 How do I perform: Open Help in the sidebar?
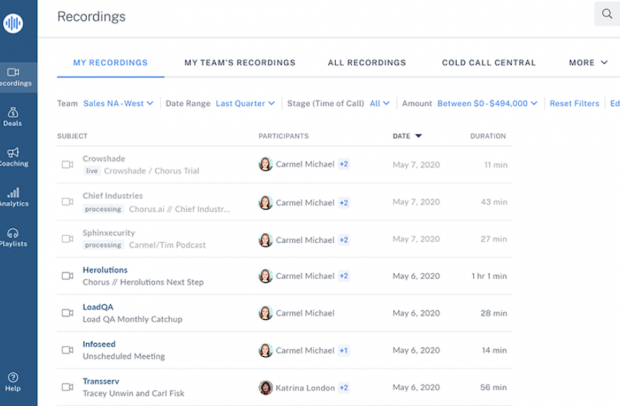[x=13, y=382]
